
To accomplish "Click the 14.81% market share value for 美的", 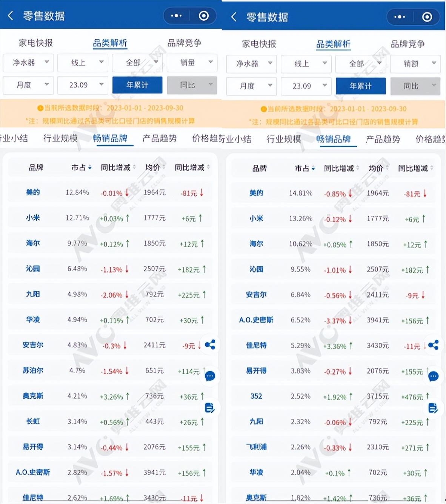I will point(301,193).
